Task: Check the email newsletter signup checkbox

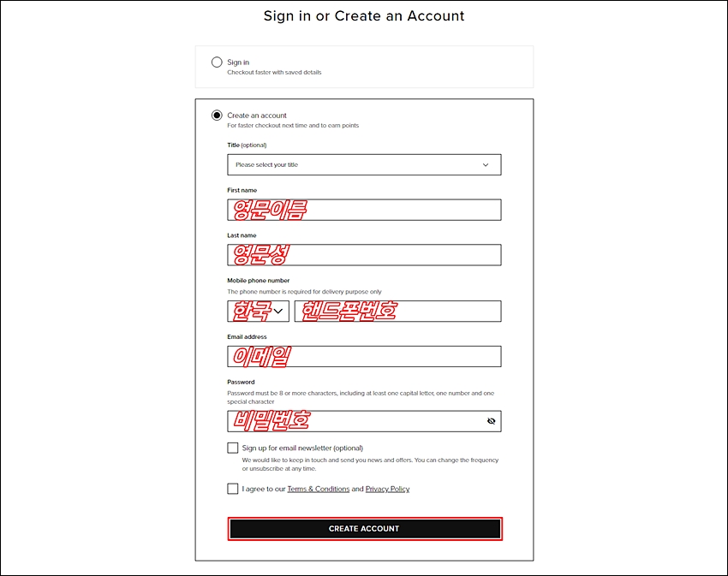Action: pos(233,448)
